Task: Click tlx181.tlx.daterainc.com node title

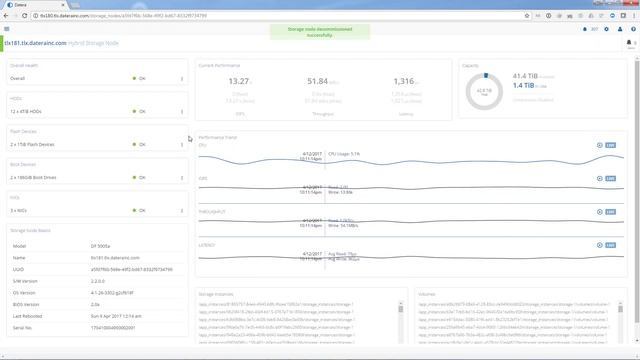Action: point(36,43)
